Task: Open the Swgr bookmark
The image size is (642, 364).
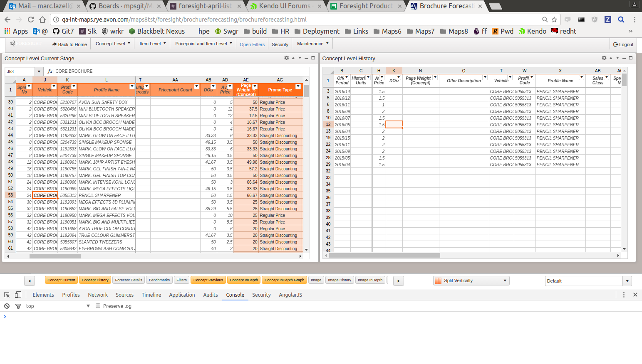Action: click(x=227, y=31)
